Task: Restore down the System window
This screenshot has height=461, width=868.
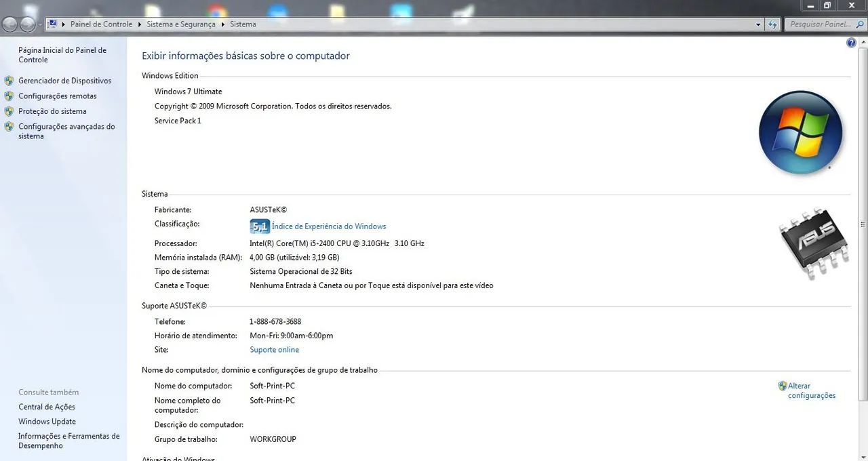Action: pyautogui.click(x=827, y=5)
